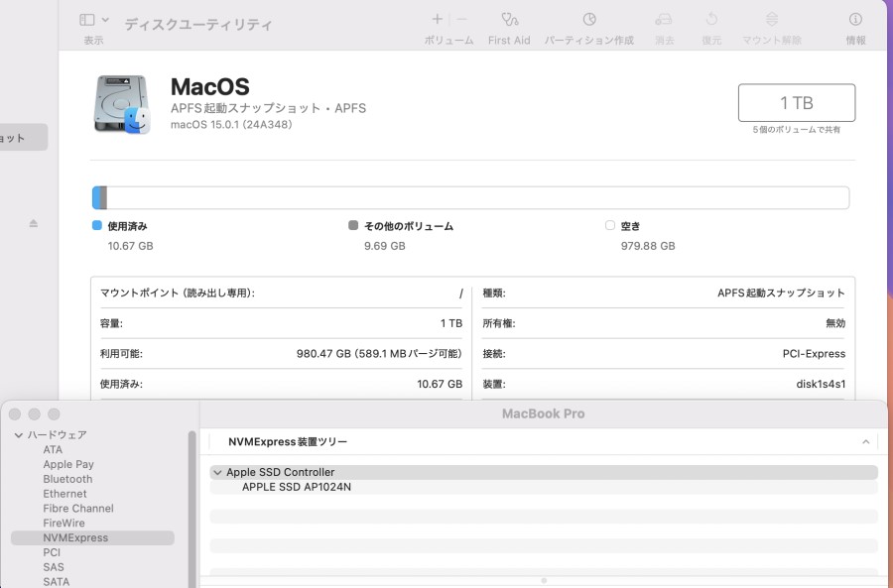
Task: Click the macOS 15.0.1 (24A348) version text
Action: tap(231, 125)
